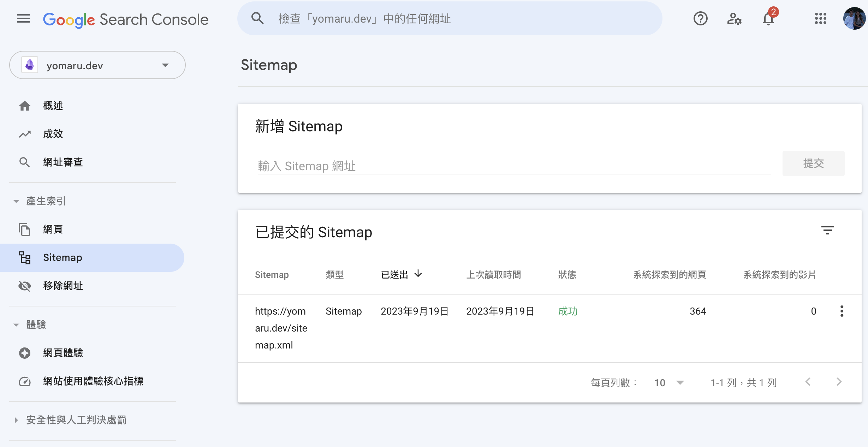Click the 網頁體驗 circle-plus icon
This screenshot has width=868, height=447.
pos(25,353)
